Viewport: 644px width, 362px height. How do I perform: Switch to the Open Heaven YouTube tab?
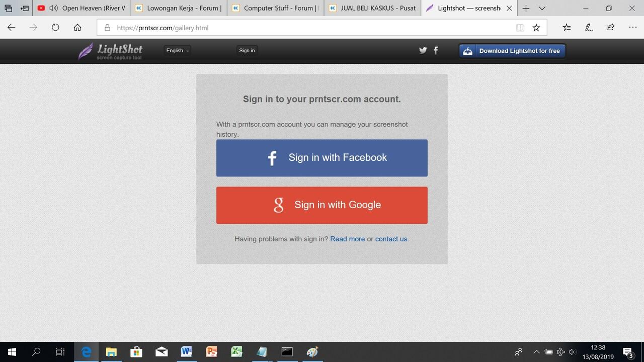pos(82,8)
